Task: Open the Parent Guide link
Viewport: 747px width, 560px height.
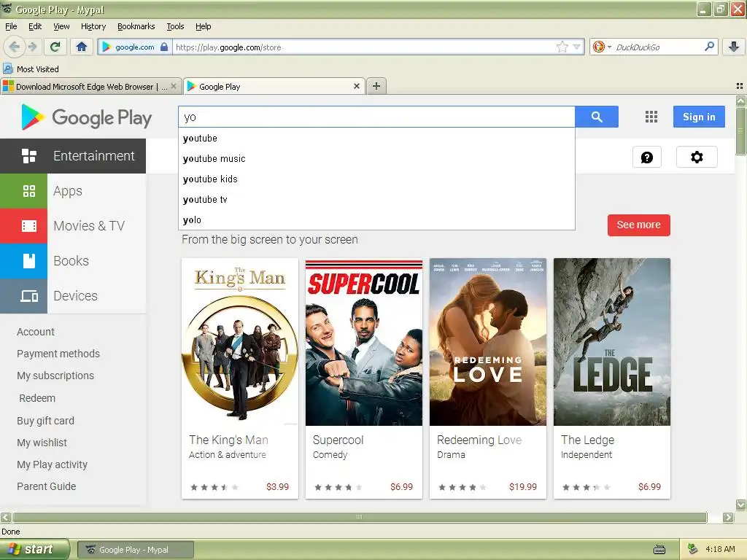Action: 46,486
